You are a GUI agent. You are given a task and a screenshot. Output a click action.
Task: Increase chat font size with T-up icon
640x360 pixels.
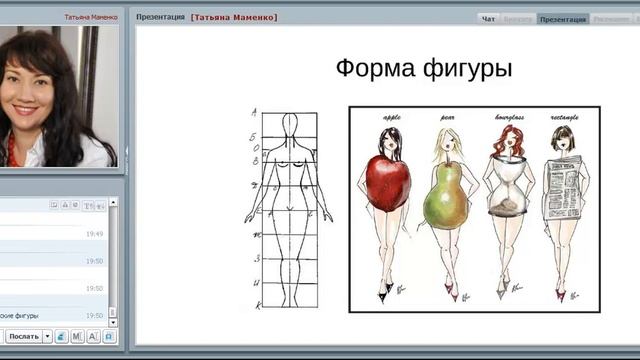(88, 206)
